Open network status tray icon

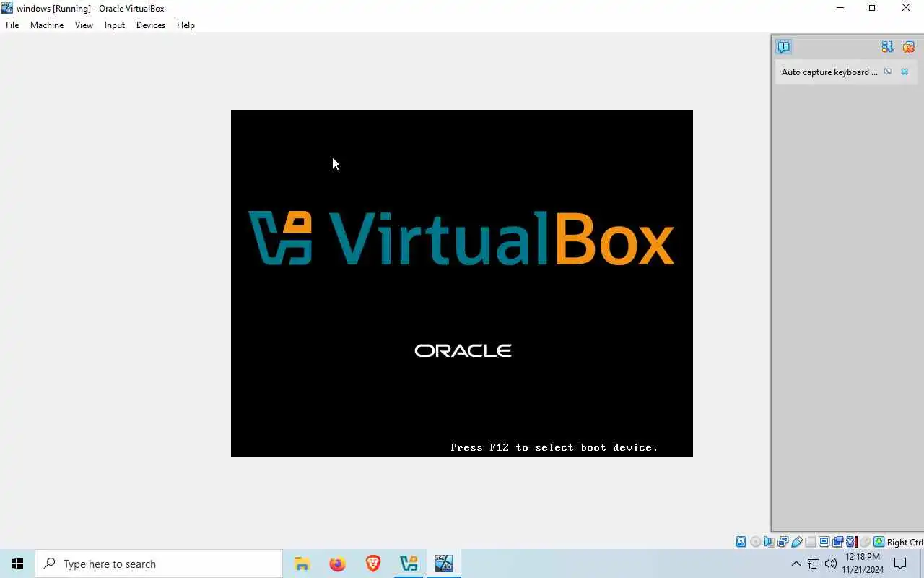point(814,564)
